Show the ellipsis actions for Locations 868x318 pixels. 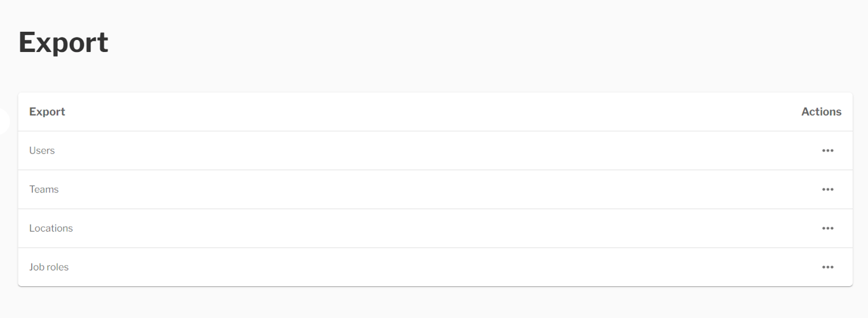click(x=827, y=228)
